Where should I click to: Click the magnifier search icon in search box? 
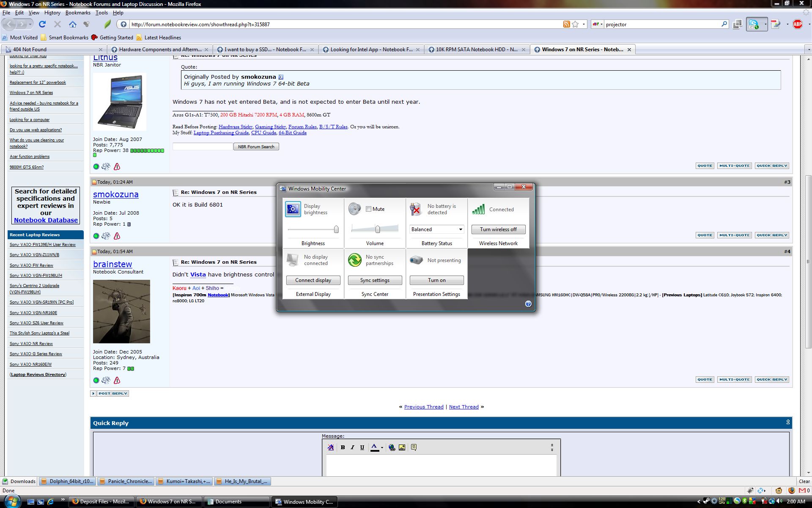pos(724,24)
